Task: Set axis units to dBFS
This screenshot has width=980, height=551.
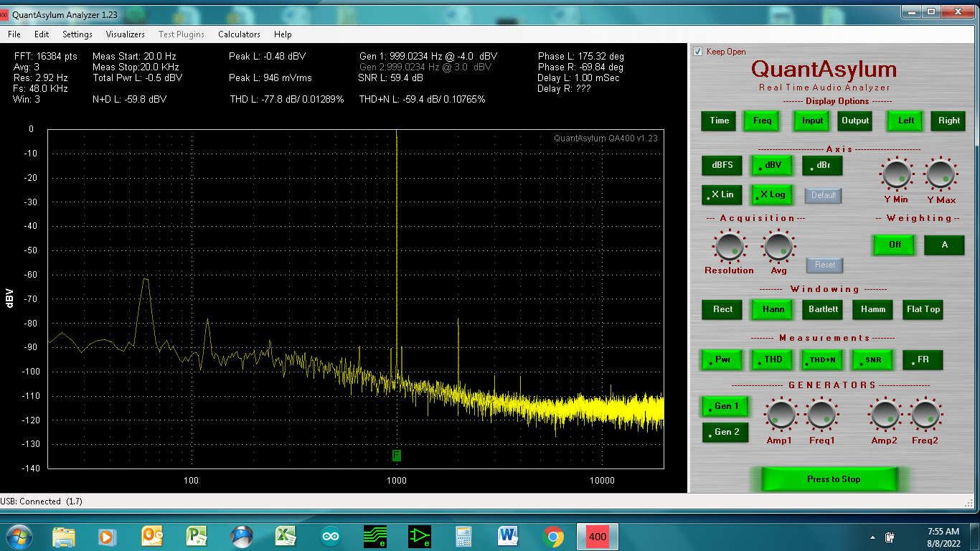Action: coord(722,165)
